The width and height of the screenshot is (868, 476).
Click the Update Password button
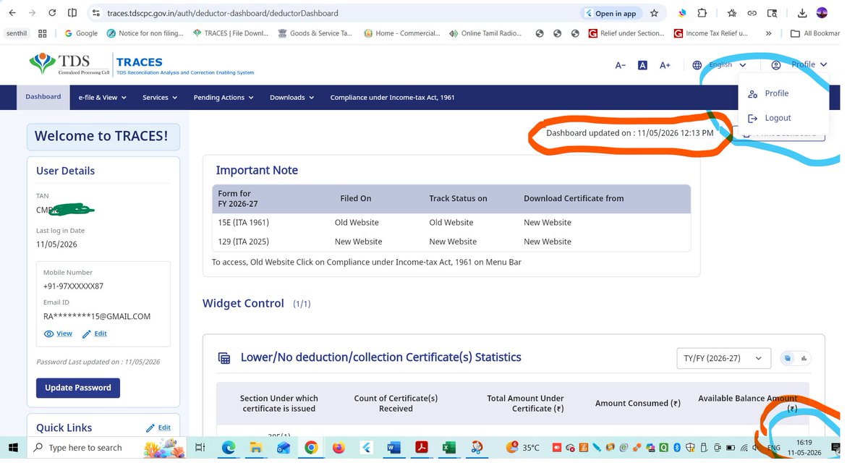[x=78, y=388]
